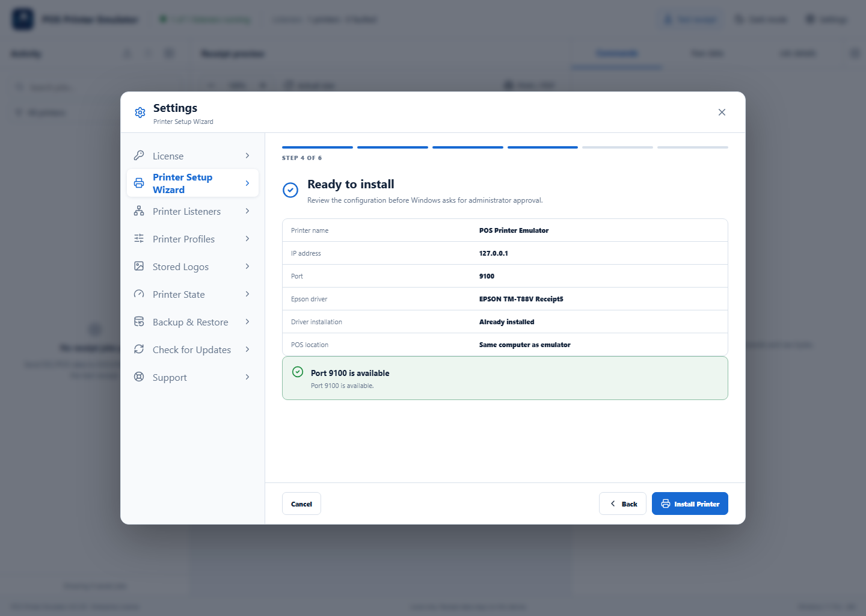The width and height of the screenshot is (866, 616).
Task: Click the Settings gear icon in header
Action: [x=140, y=112]
